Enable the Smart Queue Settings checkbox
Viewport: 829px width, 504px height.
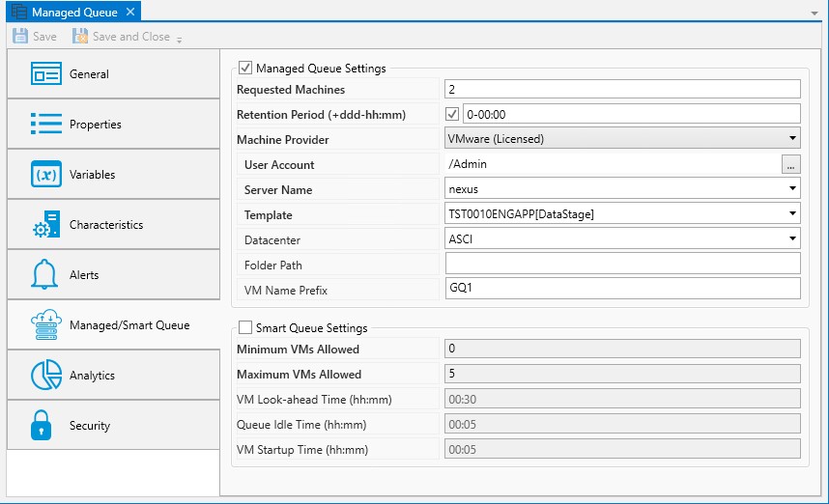pos(244,327)
